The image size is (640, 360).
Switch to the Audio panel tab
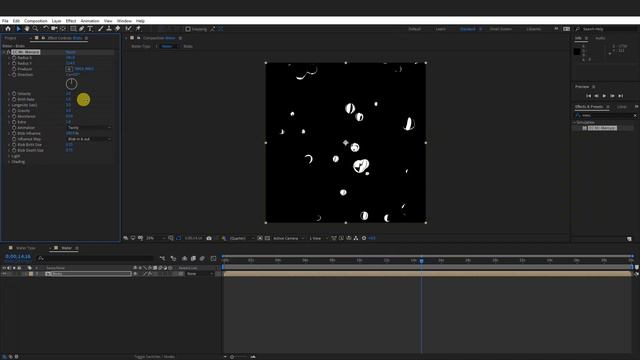coord(600,38)
